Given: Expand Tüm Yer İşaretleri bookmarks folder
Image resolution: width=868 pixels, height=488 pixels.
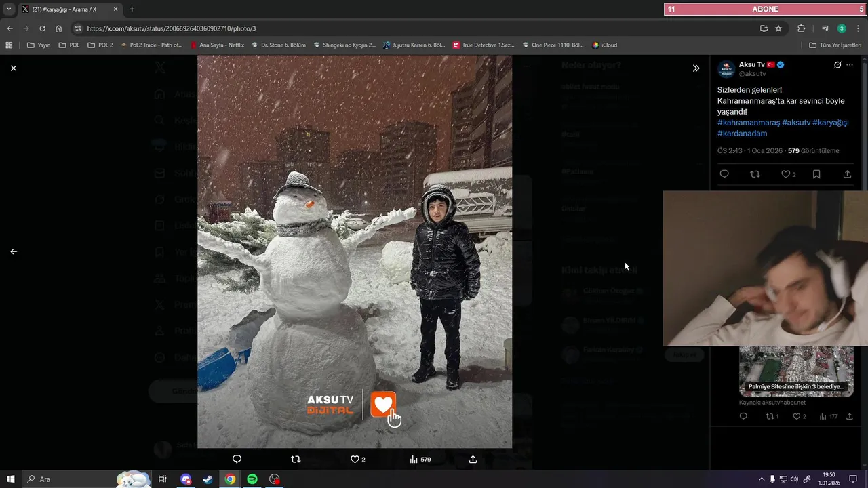Looking at the screenshot, I should click(x=836, y=45).
